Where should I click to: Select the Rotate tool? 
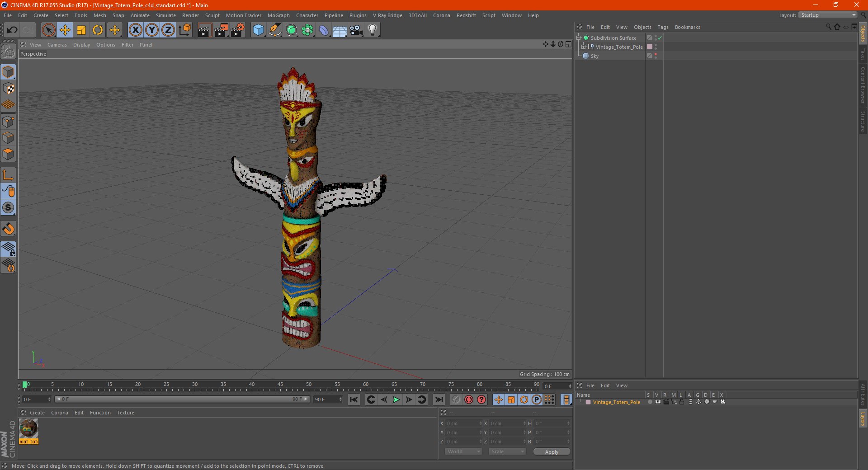pos(98,30)
